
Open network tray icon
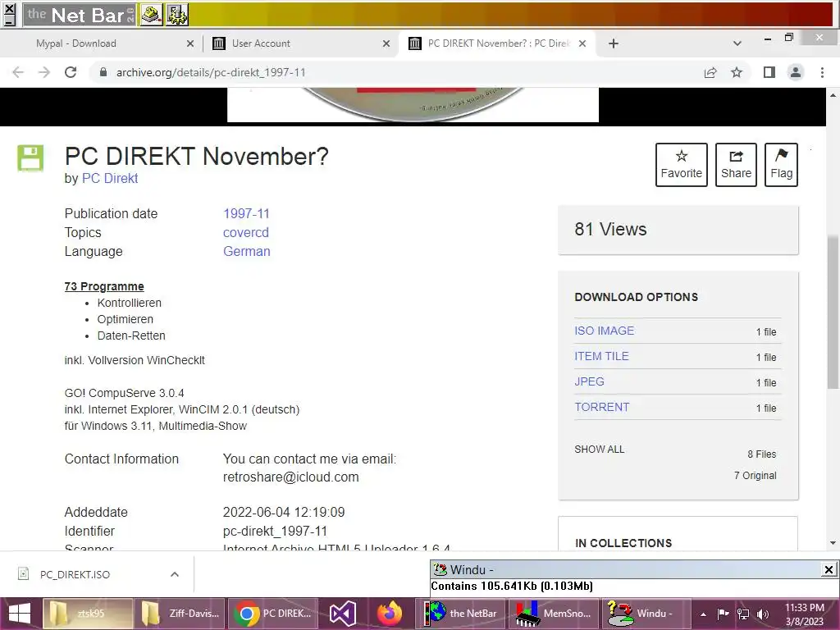pos(743,614)
